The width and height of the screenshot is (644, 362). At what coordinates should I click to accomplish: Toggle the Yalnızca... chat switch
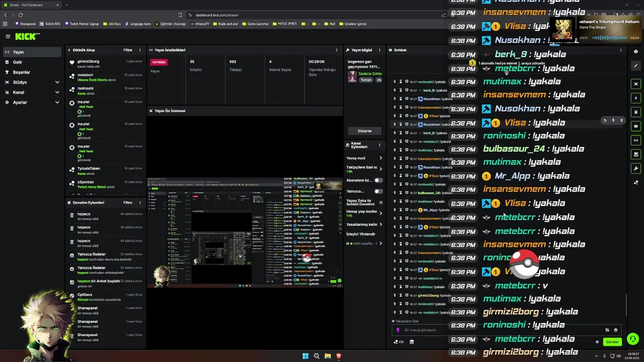click(x=378, y=191)
